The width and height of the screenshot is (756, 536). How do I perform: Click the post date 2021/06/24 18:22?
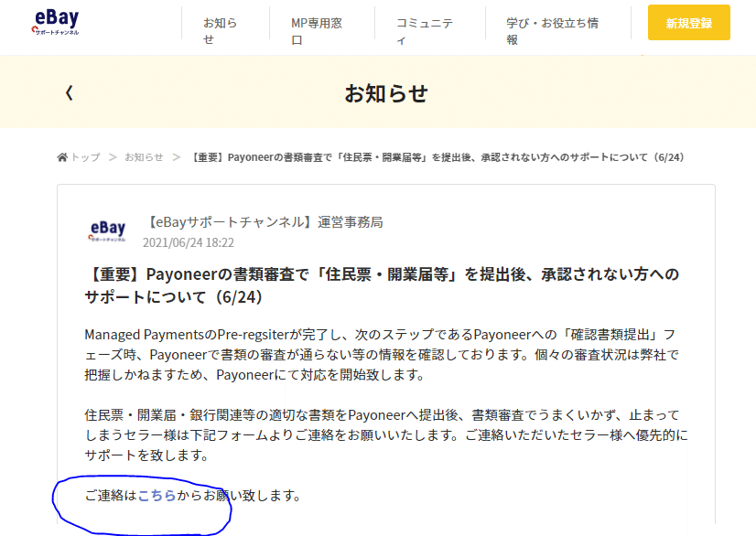tap(188, 242)
